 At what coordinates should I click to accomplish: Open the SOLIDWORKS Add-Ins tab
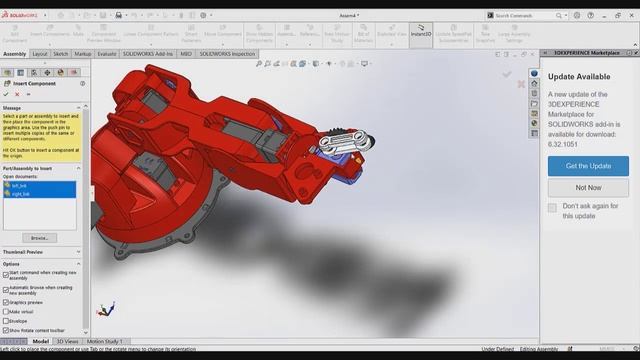(x=148, y=54)
